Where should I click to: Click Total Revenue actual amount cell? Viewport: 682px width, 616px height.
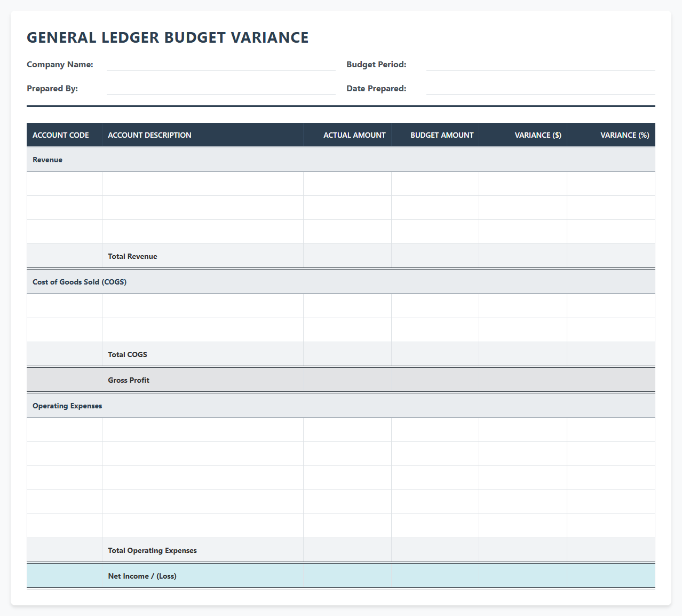pyautogui.click(x=347, y=256)
